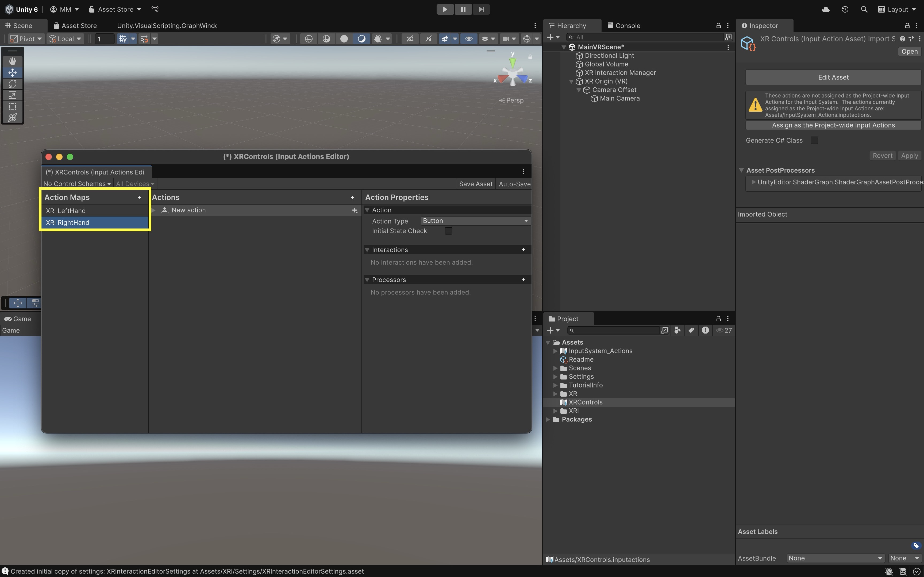Select the Rotate tool
Screen dimensions: 924x577
click(12, 84)
